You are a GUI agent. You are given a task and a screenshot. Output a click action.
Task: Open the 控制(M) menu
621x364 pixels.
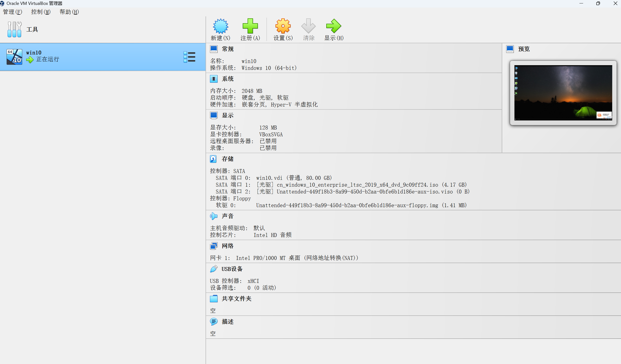coord(41,12)
